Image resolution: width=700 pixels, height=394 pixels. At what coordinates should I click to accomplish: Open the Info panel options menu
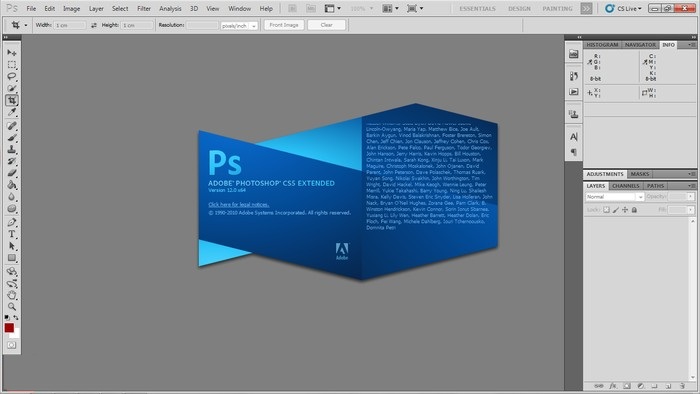tap(691, 45)
